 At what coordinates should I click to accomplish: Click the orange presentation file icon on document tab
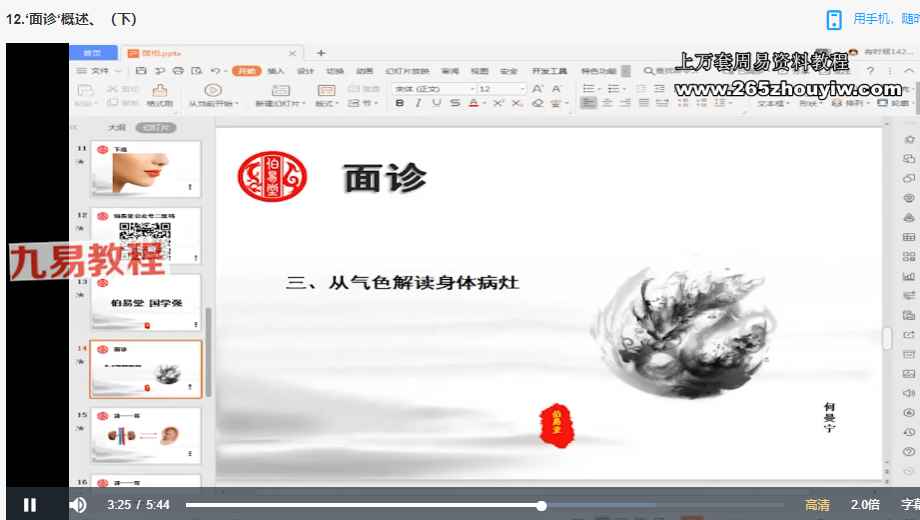coord(133,53)
